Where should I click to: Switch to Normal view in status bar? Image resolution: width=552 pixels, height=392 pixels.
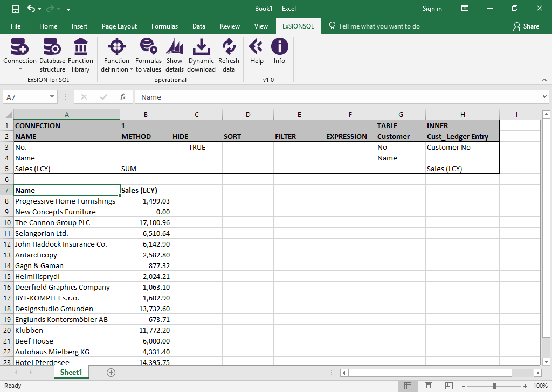point(408,386)
